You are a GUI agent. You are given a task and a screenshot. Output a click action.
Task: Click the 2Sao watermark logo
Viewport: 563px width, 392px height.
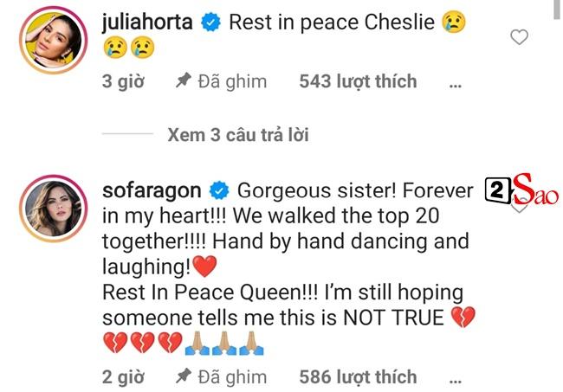(521, 189)
